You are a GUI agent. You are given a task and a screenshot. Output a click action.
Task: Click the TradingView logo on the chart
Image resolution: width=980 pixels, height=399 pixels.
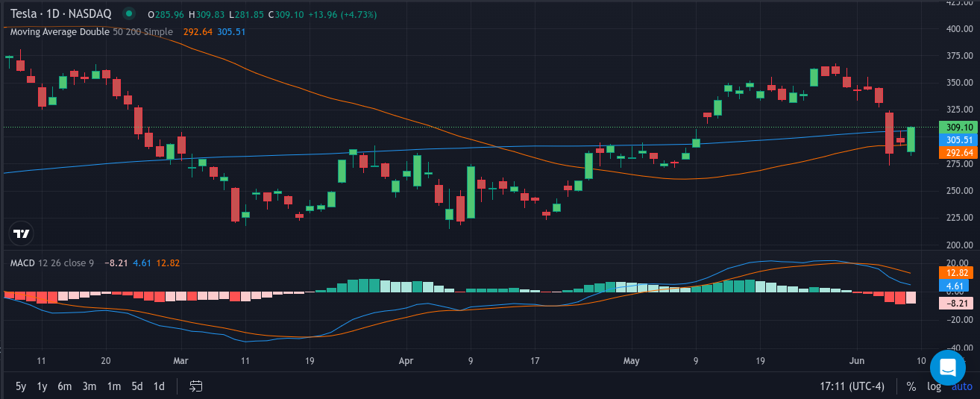point(22,233)
